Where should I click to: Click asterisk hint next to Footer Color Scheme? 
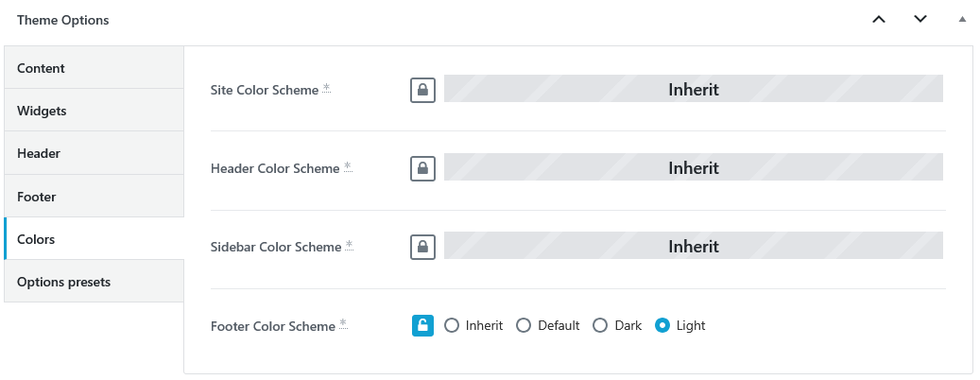343,324
